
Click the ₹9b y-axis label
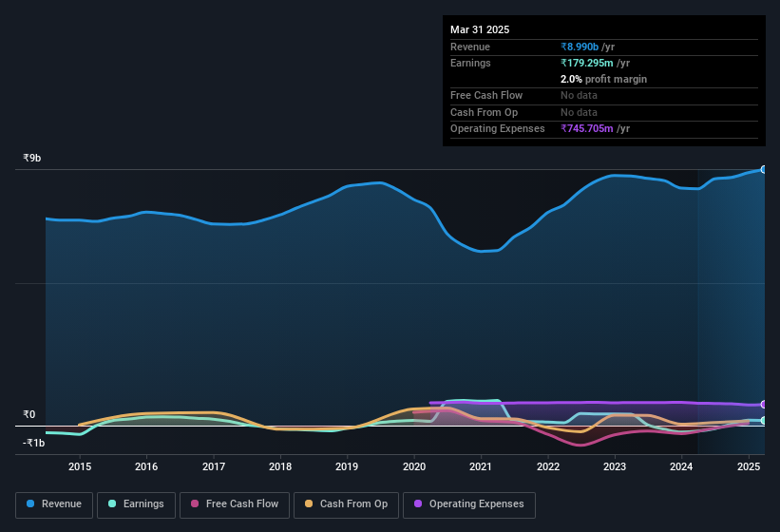32,158
